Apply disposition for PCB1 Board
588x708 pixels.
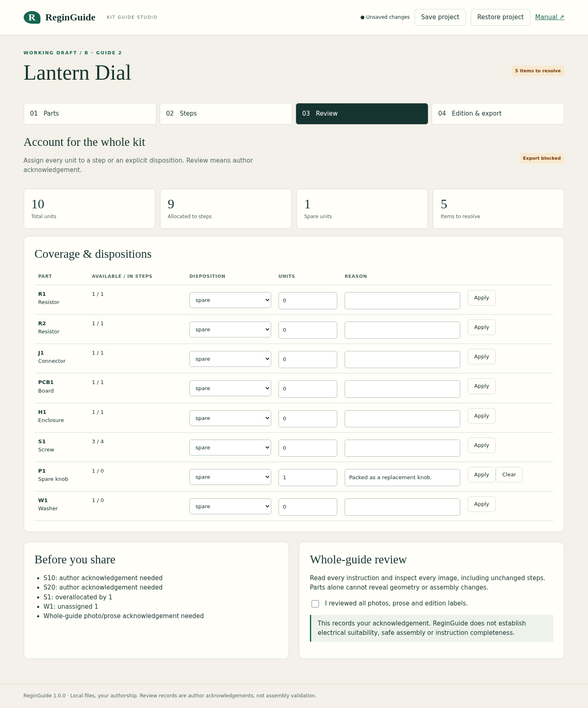pyautogui.click(x=481, y=386)
